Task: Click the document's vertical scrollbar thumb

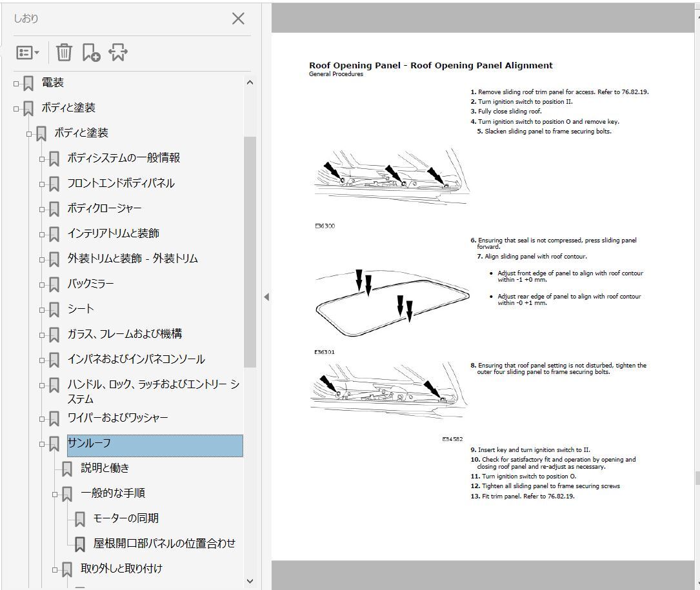Action: tap(697, 478)
